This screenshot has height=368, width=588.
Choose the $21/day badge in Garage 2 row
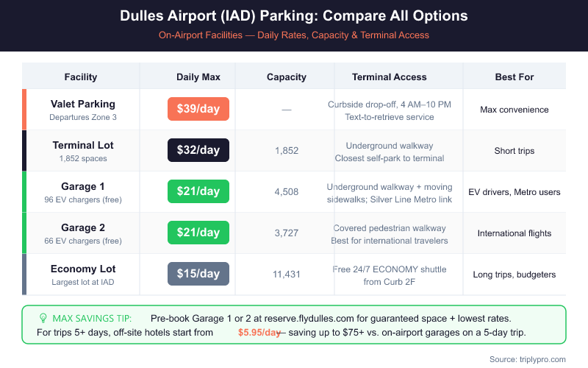(x=198, y=233)
